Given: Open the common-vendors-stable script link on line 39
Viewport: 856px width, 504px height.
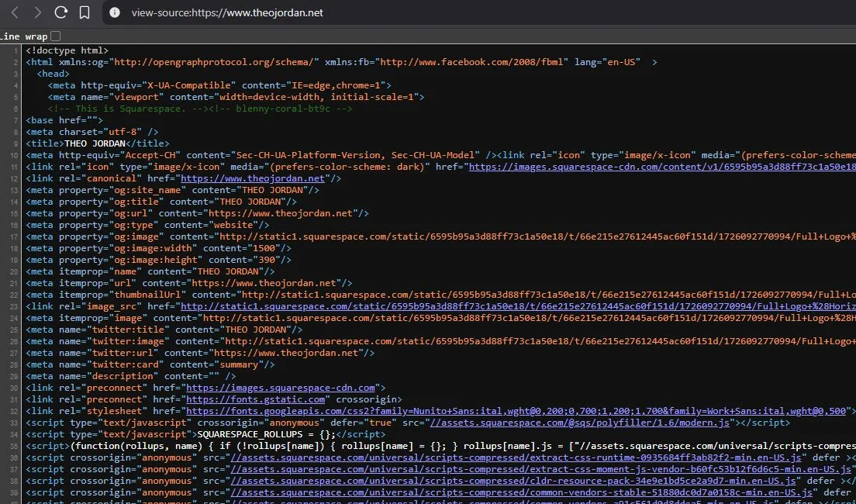Looking at the screenshot, I should click(521, 492).
